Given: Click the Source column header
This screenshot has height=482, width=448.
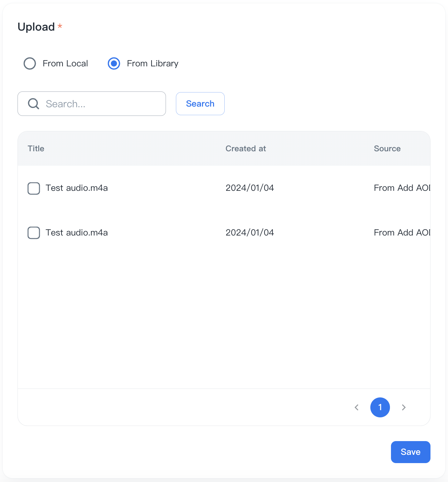Looking at the screenshot, I should coord(387,149).
